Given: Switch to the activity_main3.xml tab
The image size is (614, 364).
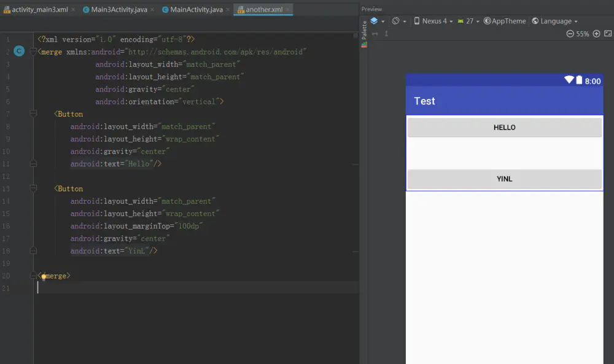Looking at the screenshot, I should [39, 9].
